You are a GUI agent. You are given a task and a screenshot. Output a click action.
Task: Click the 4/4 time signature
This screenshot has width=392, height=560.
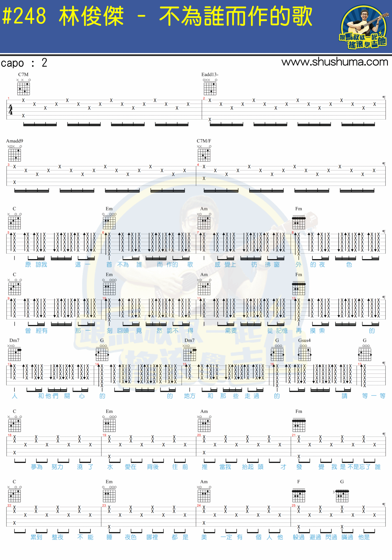10,110
